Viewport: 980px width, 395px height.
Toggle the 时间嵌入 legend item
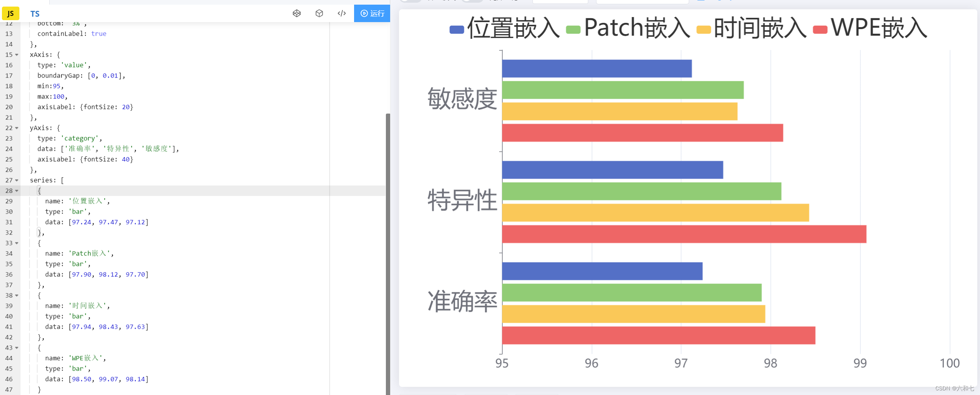[751, 28]
